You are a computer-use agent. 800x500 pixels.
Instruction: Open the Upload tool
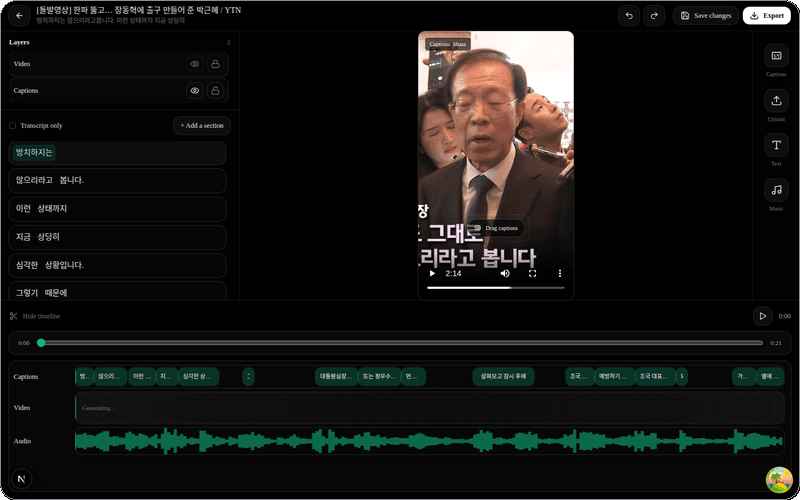click(776, 101)
